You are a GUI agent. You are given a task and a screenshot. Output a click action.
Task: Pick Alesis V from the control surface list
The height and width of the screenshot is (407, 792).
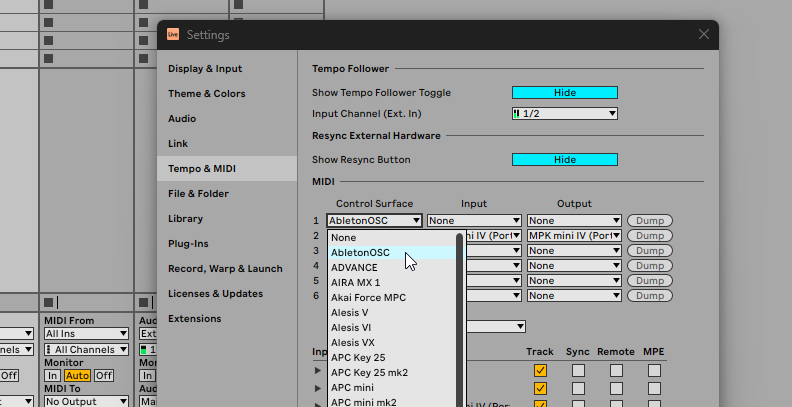point(392,313)
